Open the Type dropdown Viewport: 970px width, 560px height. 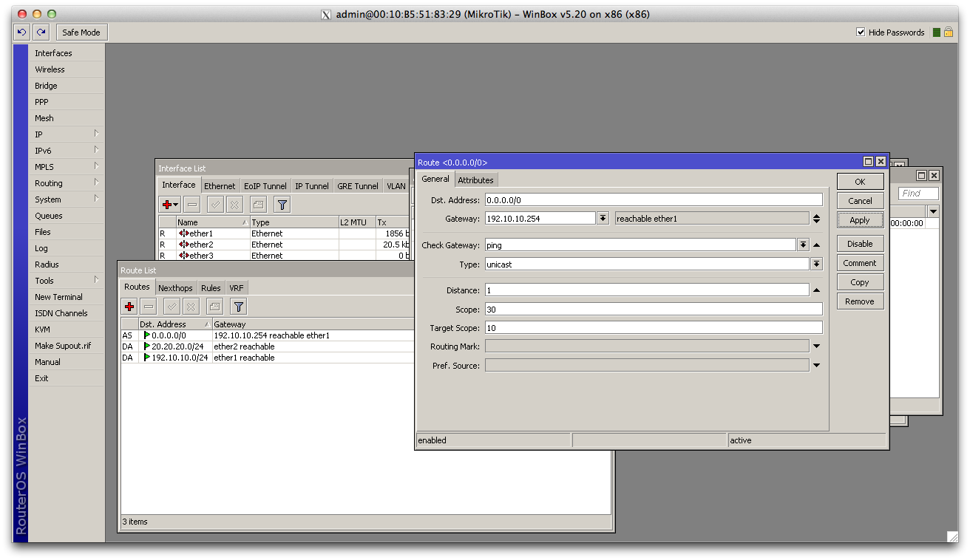pos(816,264)
